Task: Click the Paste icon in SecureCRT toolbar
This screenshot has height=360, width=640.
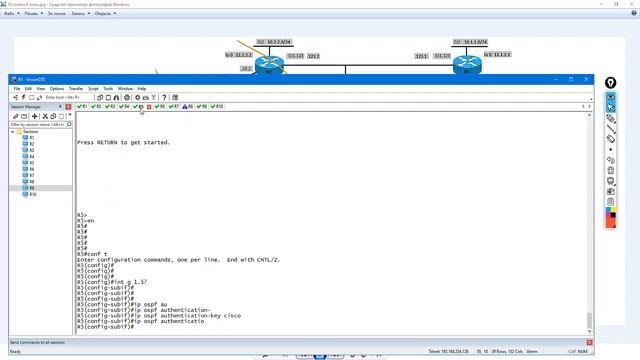Action: coord(108,98)
